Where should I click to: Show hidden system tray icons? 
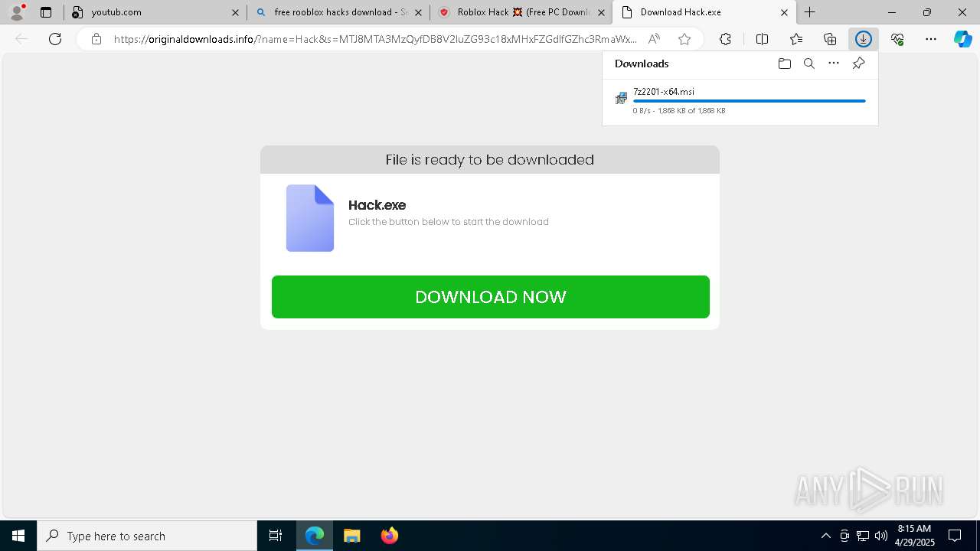[825, 536]
